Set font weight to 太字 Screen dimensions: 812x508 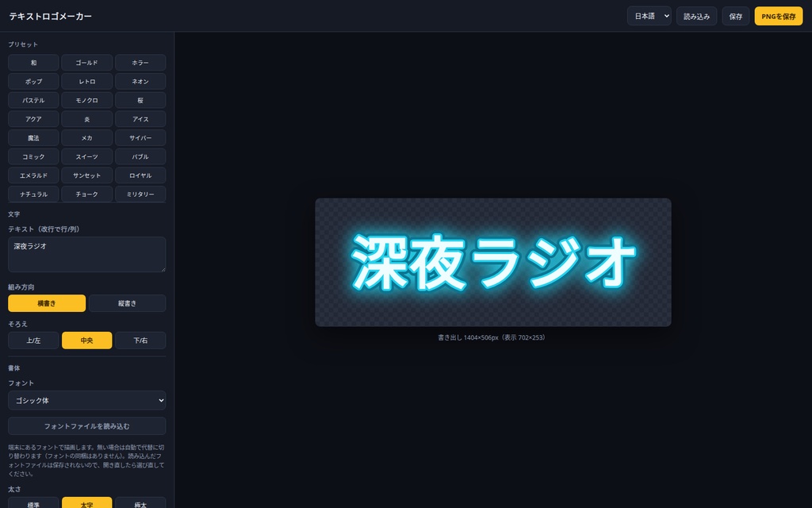tap(87, 503)
